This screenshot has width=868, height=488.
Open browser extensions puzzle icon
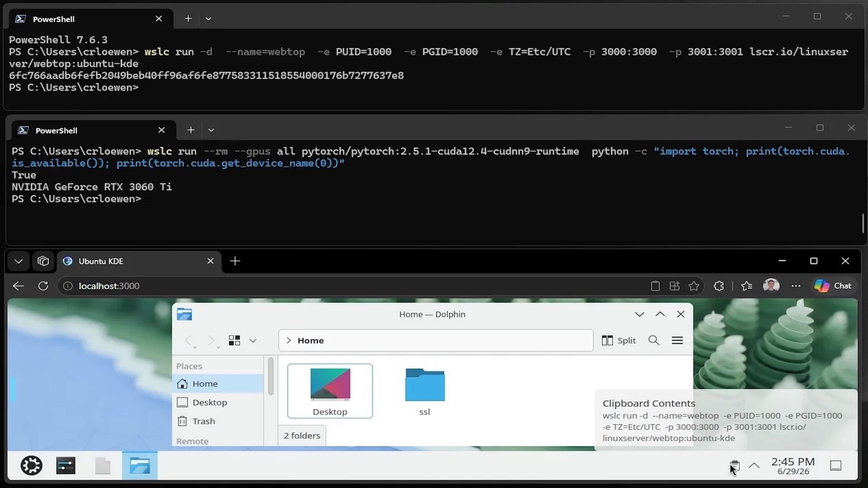coord(719,286)
